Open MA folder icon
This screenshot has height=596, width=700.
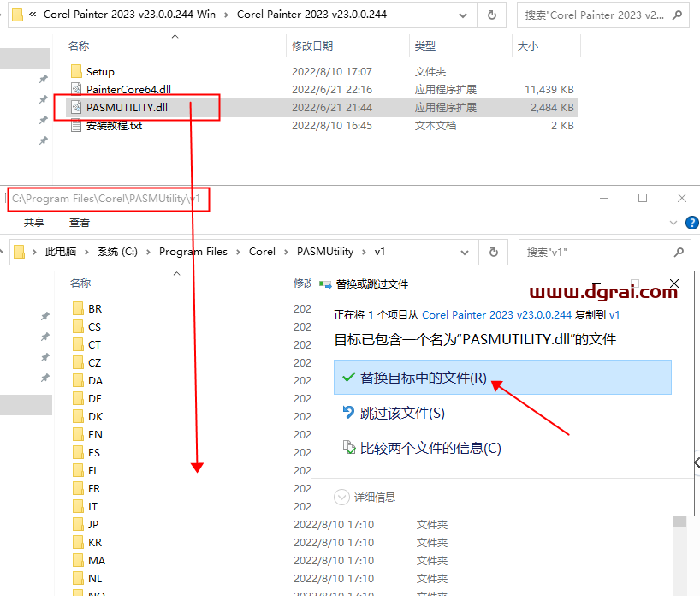78,560
